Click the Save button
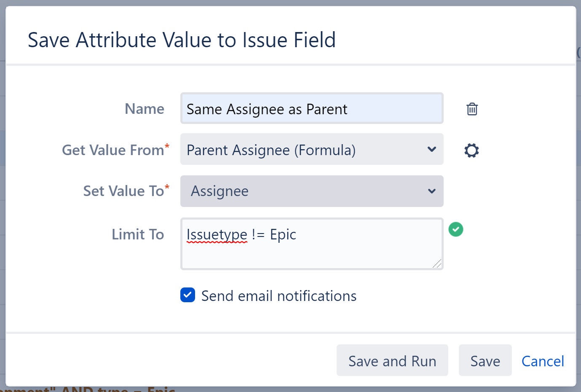581x392 pixels. pyautogui.click(x=485, y=361)
